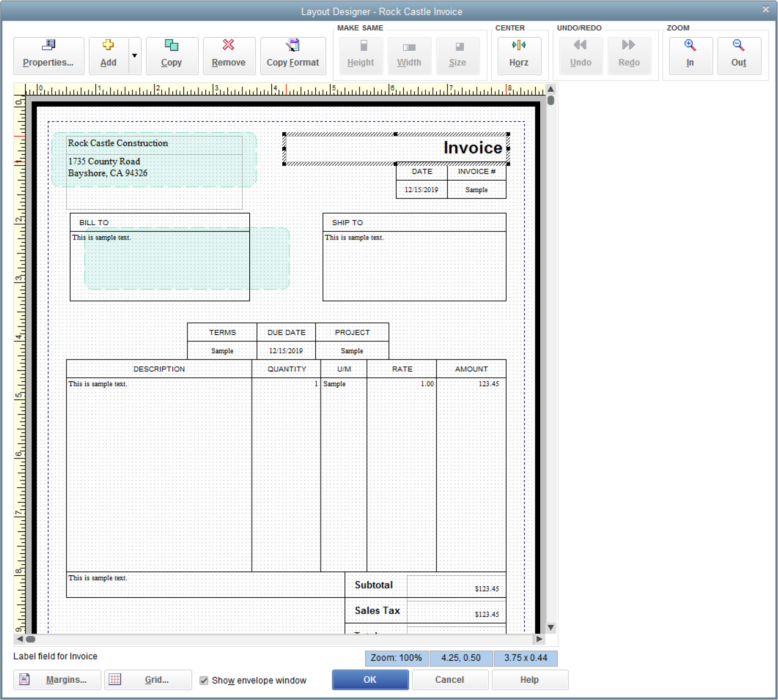Remove the selected field

click(229, 55)
